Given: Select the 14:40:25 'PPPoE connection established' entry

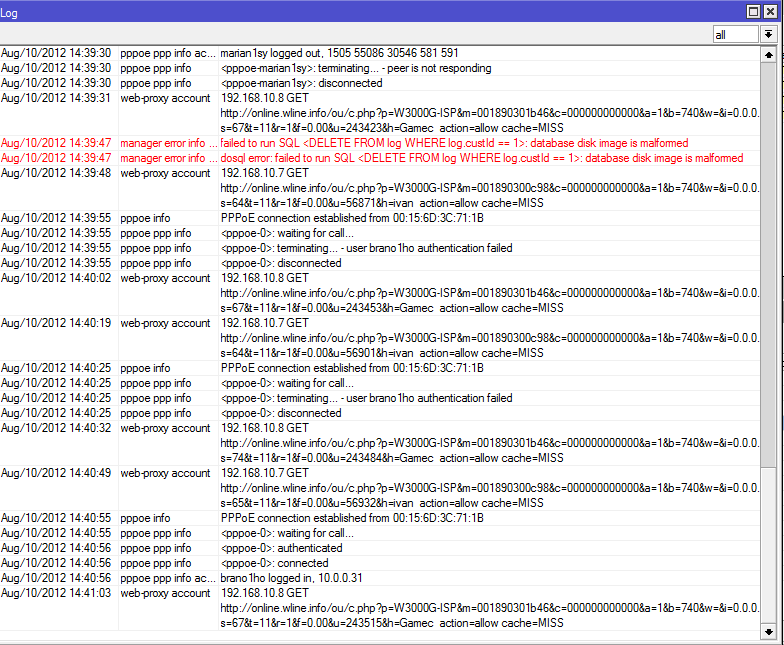Looking at the screenshot, I should click(x=380, y=368).
